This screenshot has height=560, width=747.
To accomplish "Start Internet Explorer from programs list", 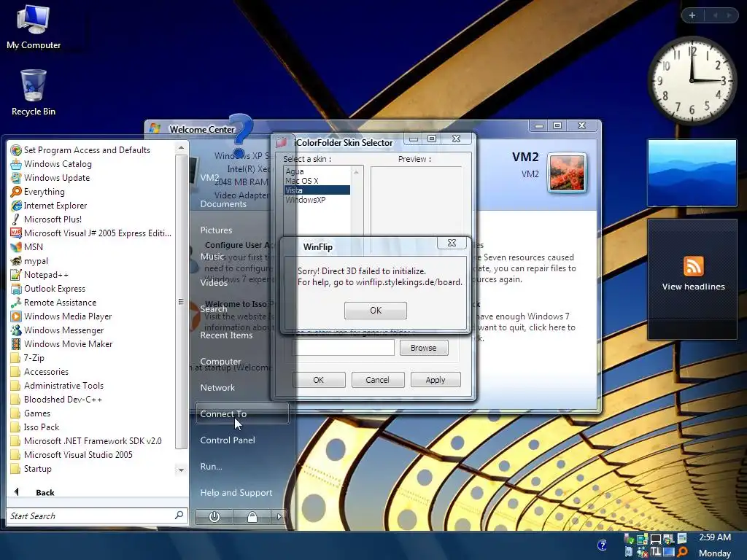I will (49, 205).
